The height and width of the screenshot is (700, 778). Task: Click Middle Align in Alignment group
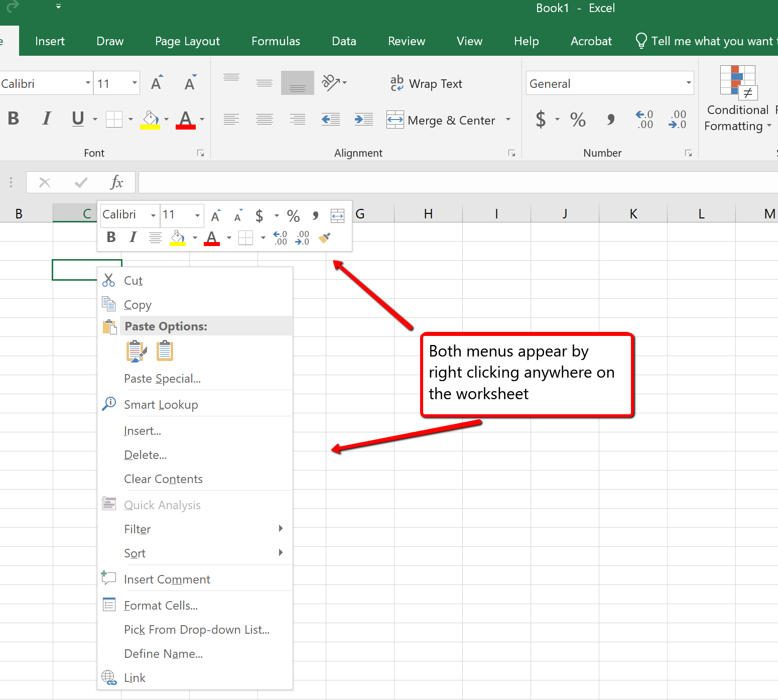[265, 83]
